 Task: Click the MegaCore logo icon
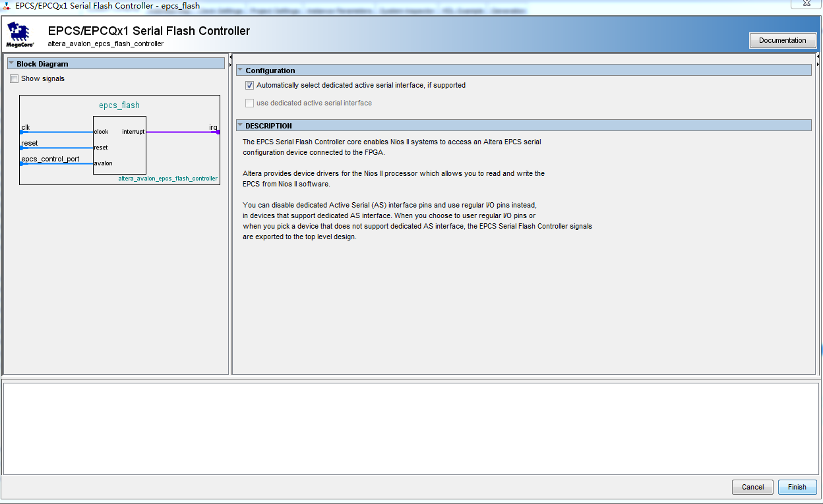click(x=20, y=35)
